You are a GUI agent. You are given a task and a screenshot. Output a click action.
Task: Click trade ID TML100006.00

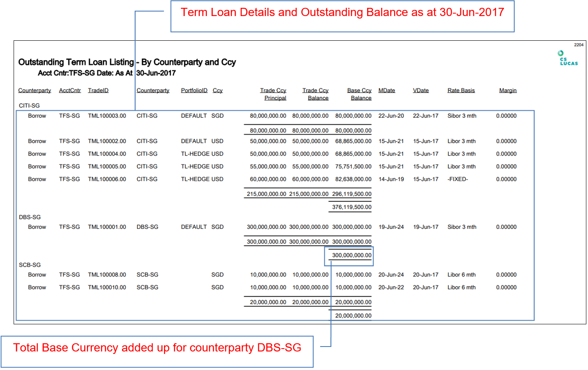click(107, 179)
